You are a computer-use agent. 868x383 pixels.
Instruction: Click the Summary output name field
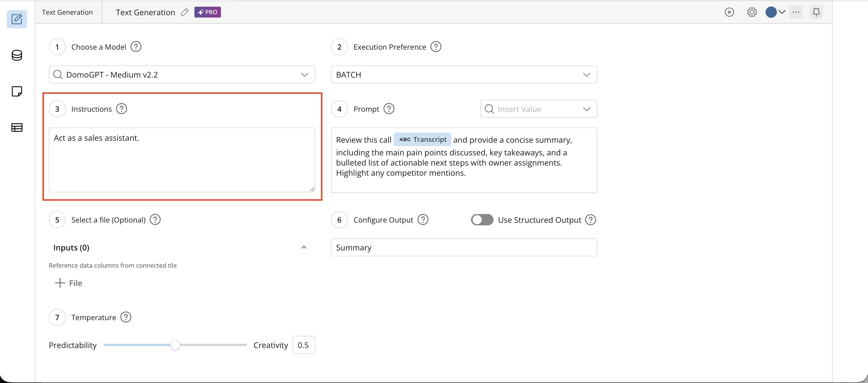(x=464, y=247)
